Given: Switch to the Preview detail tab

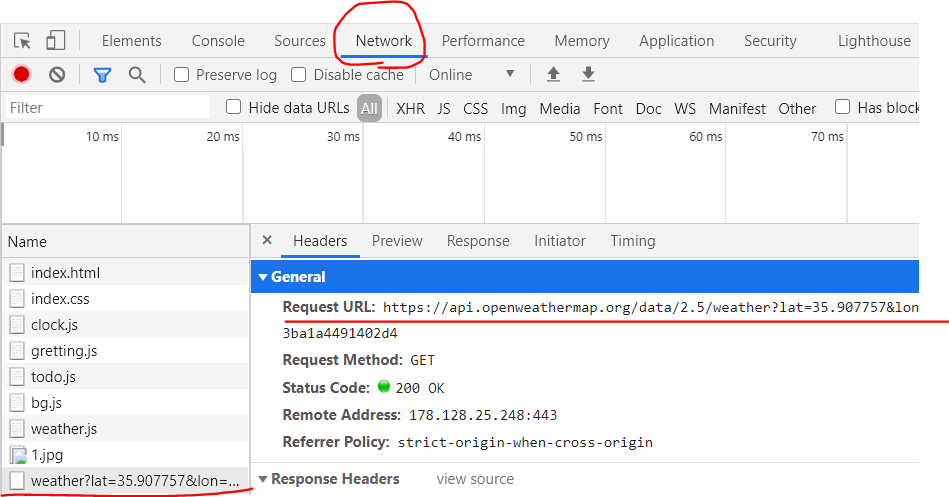Looking at the screenshot, I should click(397, 241).
